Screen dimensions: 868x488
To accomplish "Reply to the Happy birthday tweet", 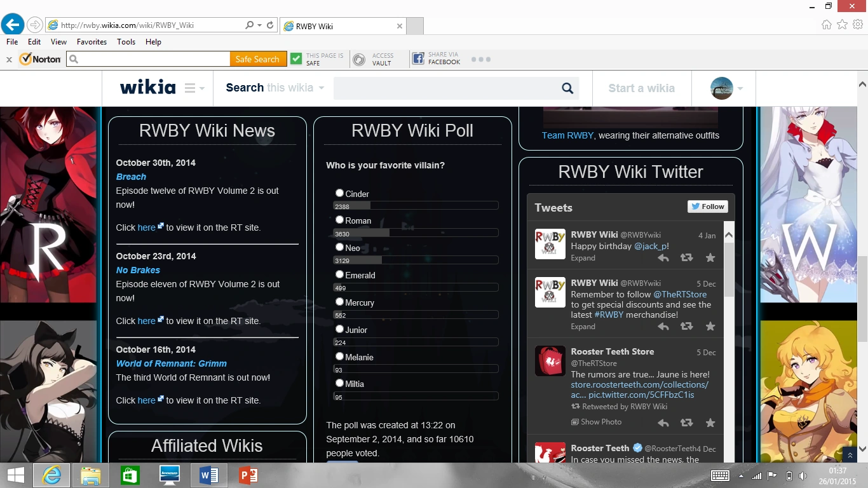I will (x=663, y=258).
